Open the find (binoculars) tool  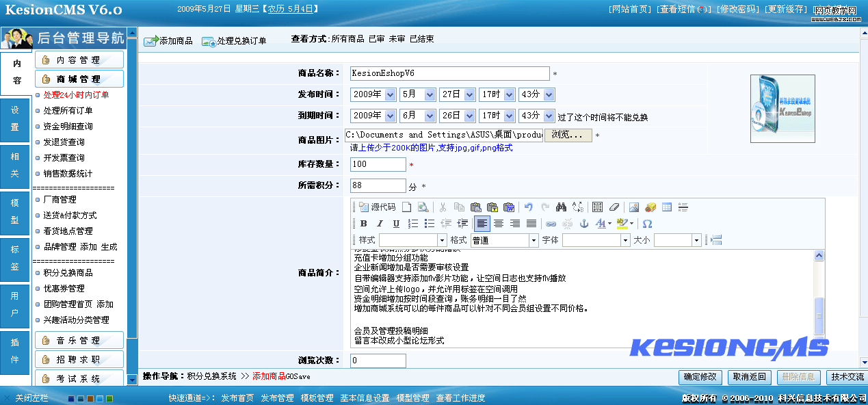click(562, 207)
